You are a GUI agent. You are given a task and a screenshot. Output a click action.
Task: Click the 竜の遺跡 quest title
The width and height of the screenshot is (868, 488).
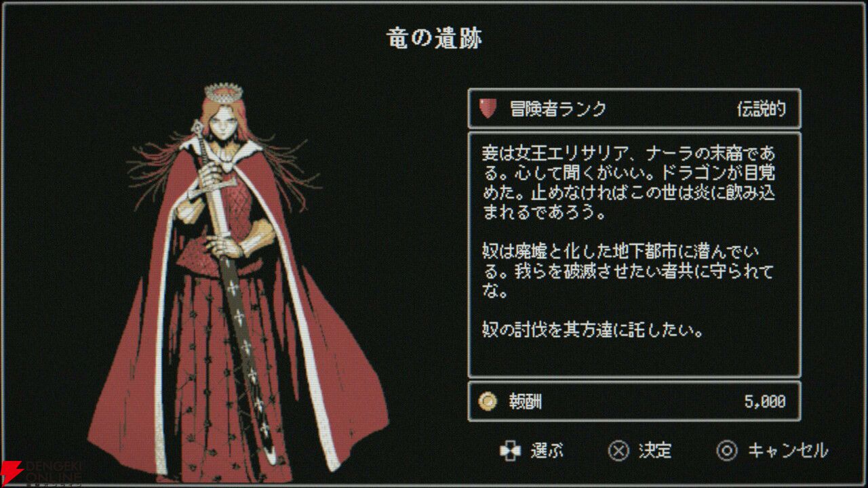[434, 39]
